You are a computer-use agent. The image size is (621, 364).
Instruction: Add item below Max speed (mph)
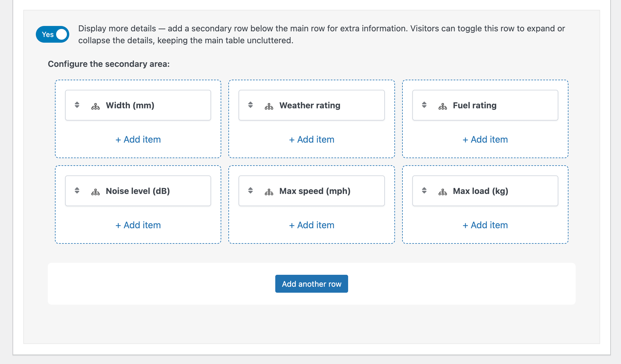[x=311, y=225]
